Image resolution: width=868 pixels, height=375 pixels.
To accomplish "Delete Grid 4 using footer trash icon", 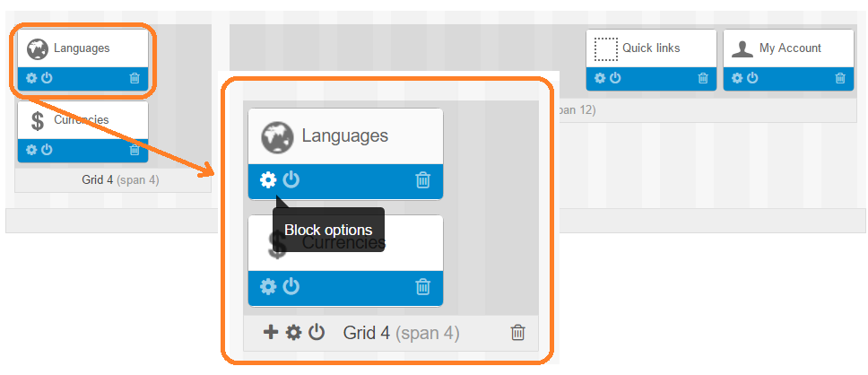I will (x=517, y=332).
